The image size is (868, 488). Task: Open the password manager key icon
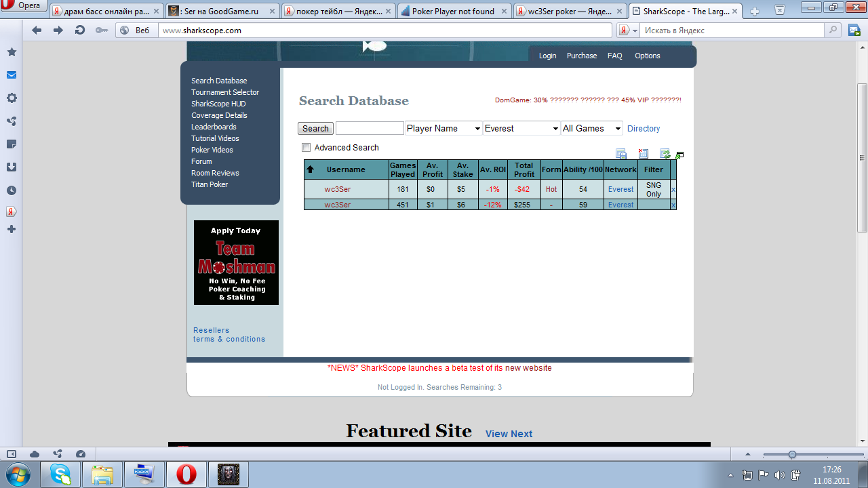(x=102, y=30)
